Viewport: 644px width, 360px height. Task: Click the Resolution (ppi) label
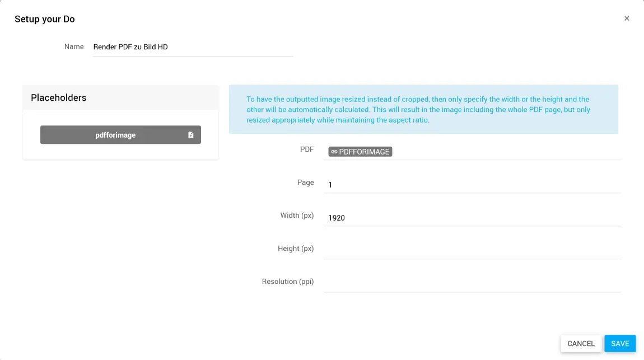click(x=288, y=282)
